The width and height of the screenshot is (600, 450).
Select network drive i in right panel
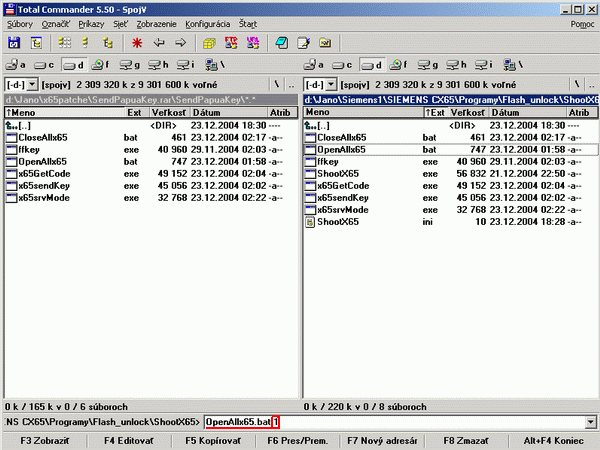point(484,65)
